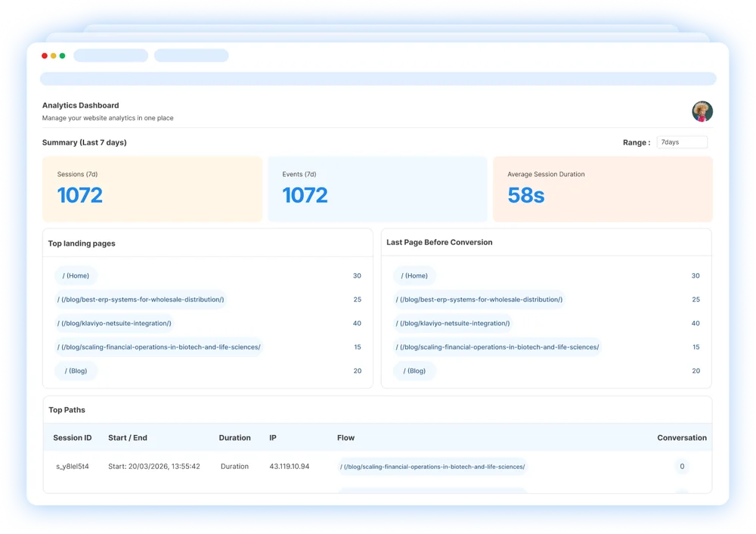The height and width of the screenshot is (534, 756).
Task: Select / (Home) in Top landing pages
Action: (76, 276)
